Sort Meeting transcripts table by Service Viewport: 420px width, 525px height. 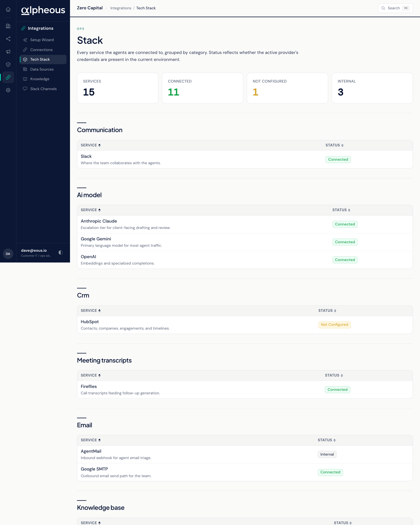91,375
